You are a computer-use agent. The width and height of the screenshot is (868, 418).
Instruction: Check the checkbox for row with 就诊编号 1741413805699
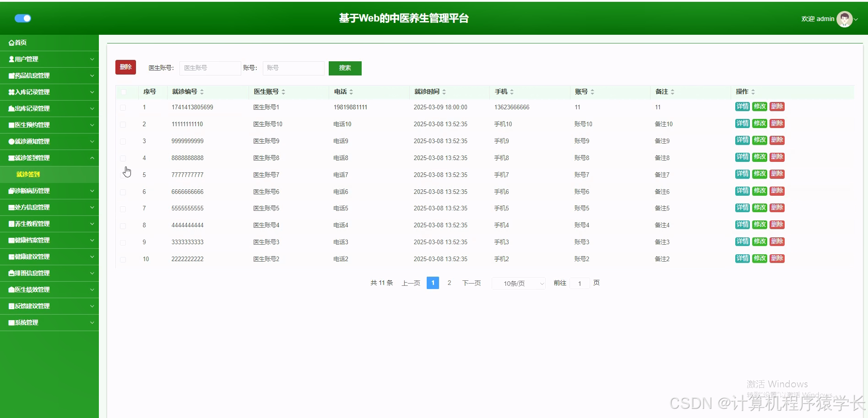coord(123,107)
